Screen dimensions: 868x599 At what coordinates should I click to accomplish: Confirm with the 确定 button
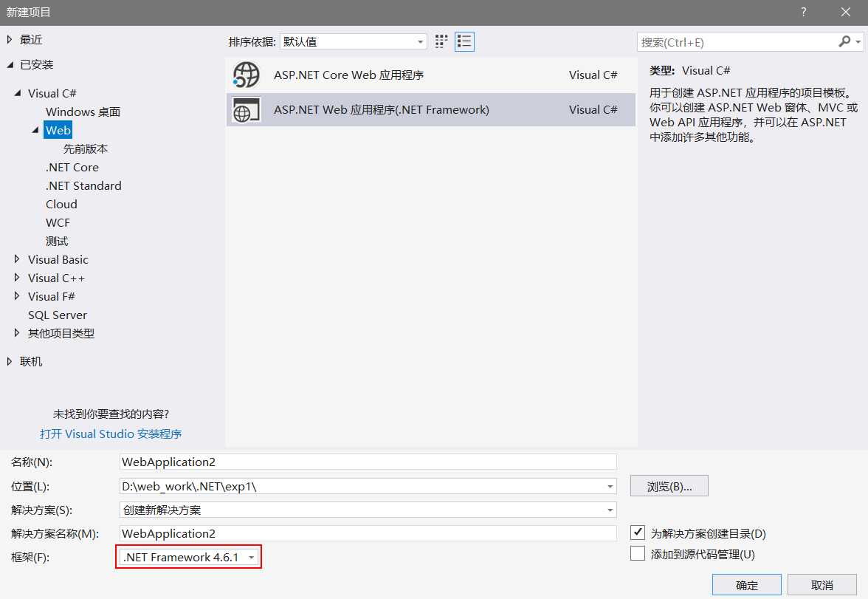click(747, 585)
